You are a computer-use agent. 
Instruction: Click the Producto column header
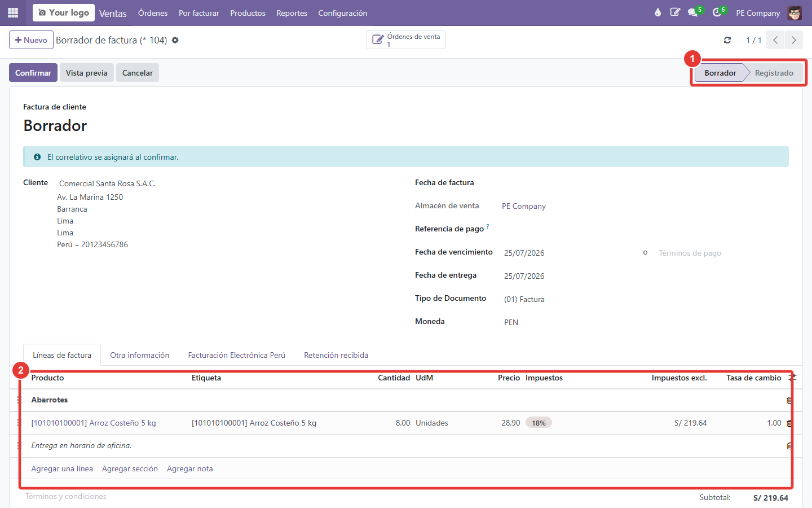[x=47, y=378]
